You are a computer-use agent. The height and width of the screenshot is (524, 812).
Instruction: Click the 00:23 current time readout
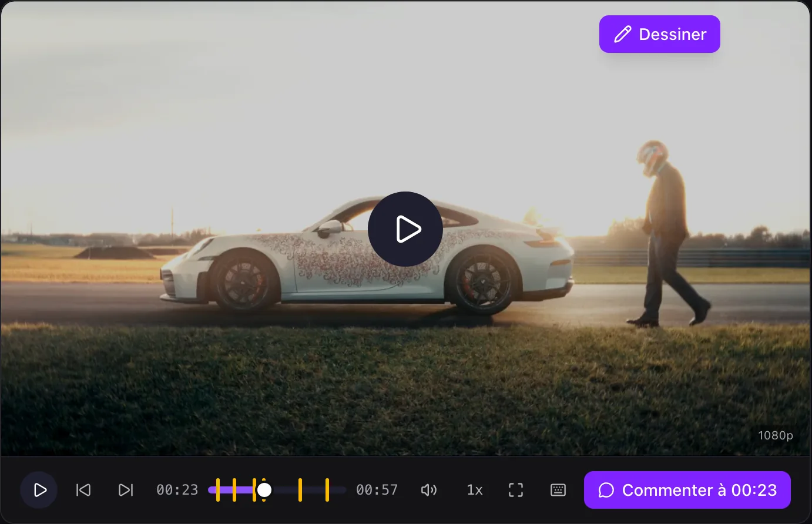(x=177, y=490)
